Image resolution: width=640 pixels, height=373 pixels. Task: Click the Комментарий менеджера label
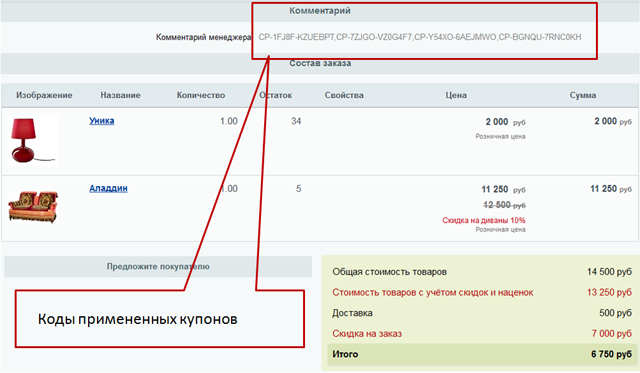point(203,37)
